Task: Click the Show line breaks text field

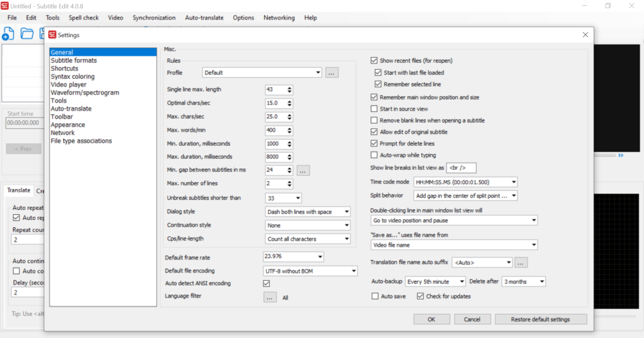Action: click(x=462, y=168)
